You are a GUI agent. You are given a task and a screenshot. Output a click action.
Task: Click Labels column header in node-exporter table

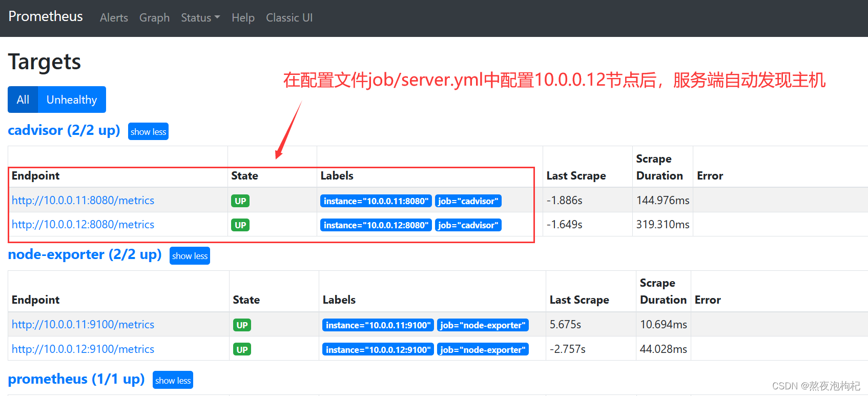(x=339, y=300)
